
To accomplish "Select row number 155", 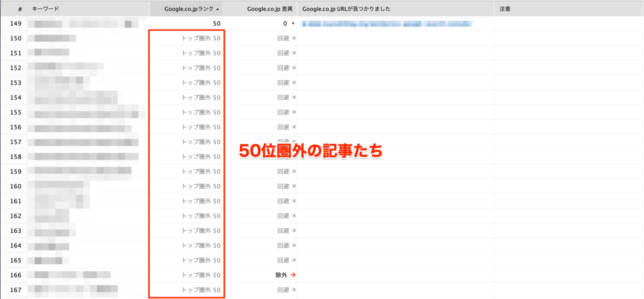I will [x=15, y=113].
